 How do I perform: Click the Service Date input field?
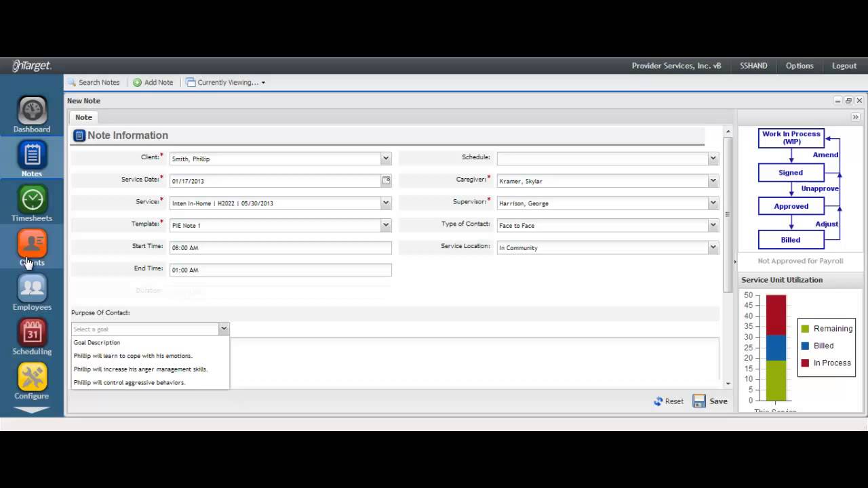[x=275, y=181]
